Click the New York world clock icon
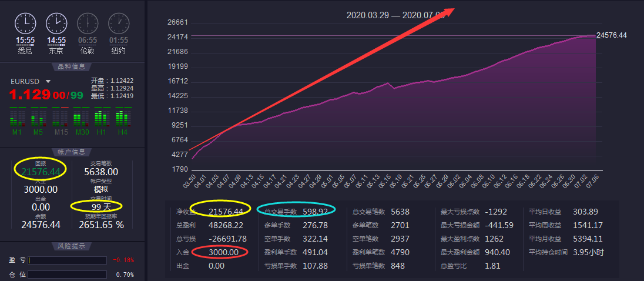This screenshot has width=644, height=281. (x=119, y=24)
